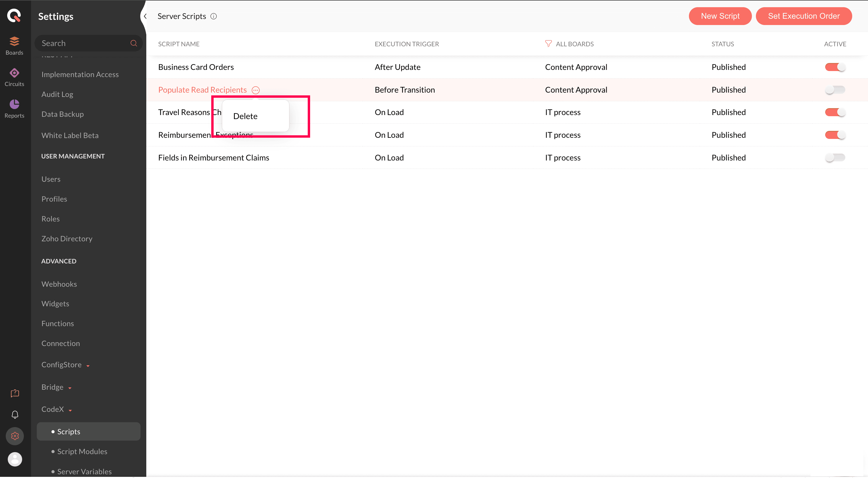Click 'Published' status in Travel Reasons row
The image size is (868, 478).
point(728,112)
